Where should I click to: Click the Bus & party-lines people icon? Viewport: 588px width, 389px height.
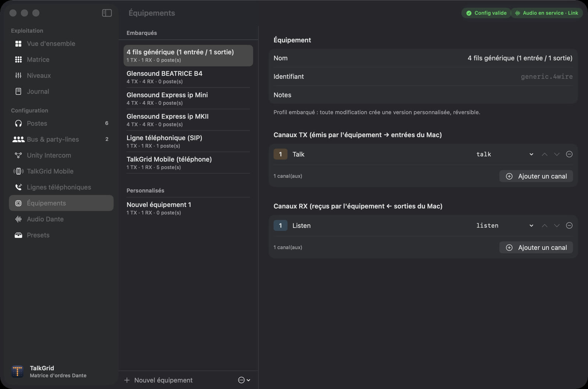tap(18, 139)
